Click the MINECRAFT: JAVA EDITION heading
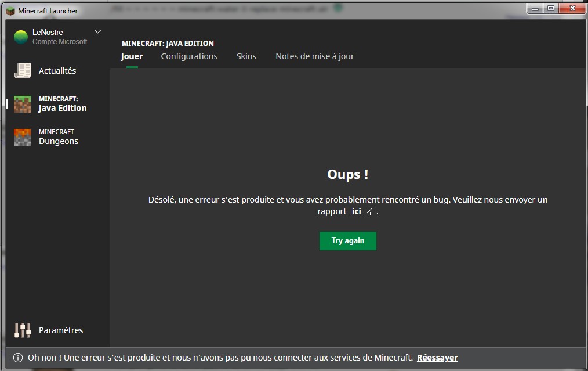This screenshot has width=588, height=371. [x=168, y=43]
